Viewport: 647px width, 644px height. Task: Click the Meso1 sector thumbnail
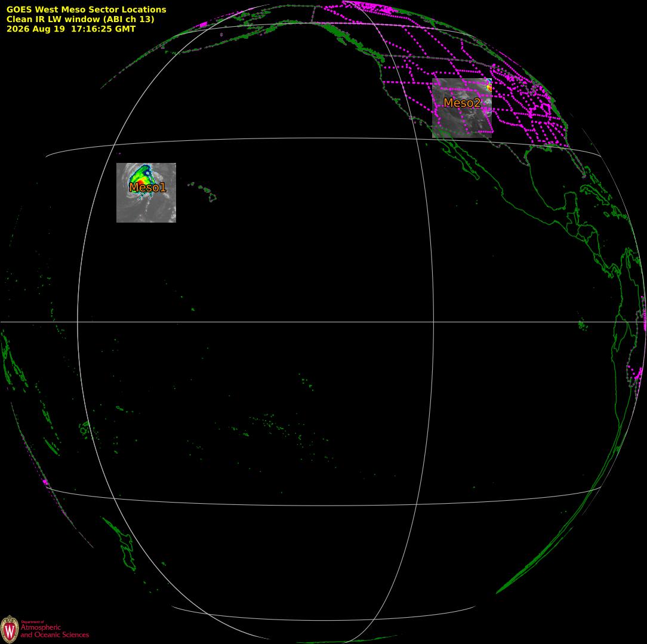pyautogui.click(x=146, y=193)
